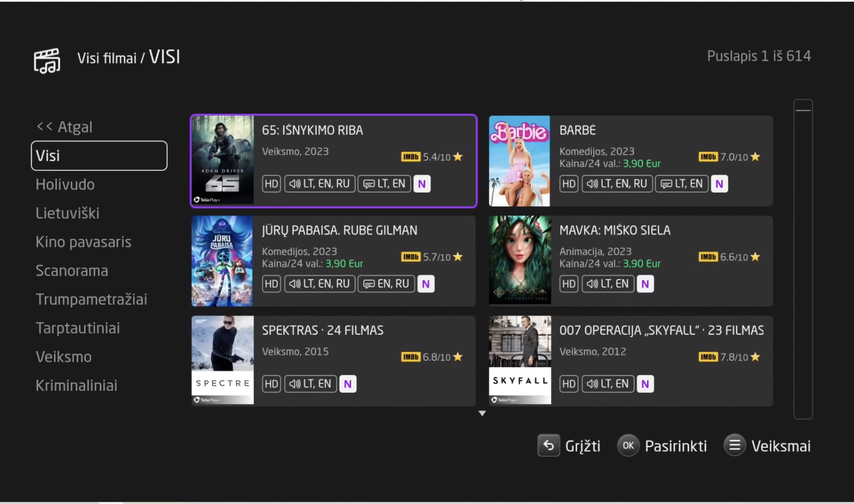Click the rating star on Barbė card

(755, 156)
